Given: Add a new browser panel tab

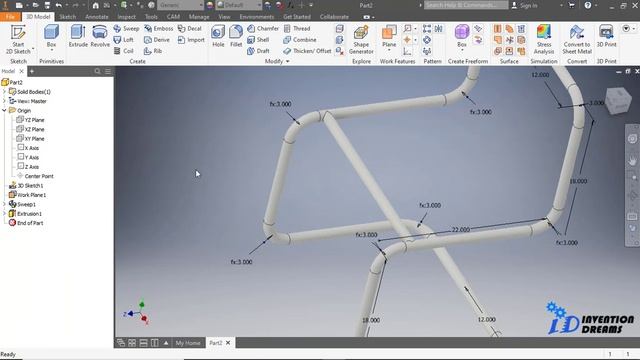Looking at the screenshot, I should tap(32, 71).
